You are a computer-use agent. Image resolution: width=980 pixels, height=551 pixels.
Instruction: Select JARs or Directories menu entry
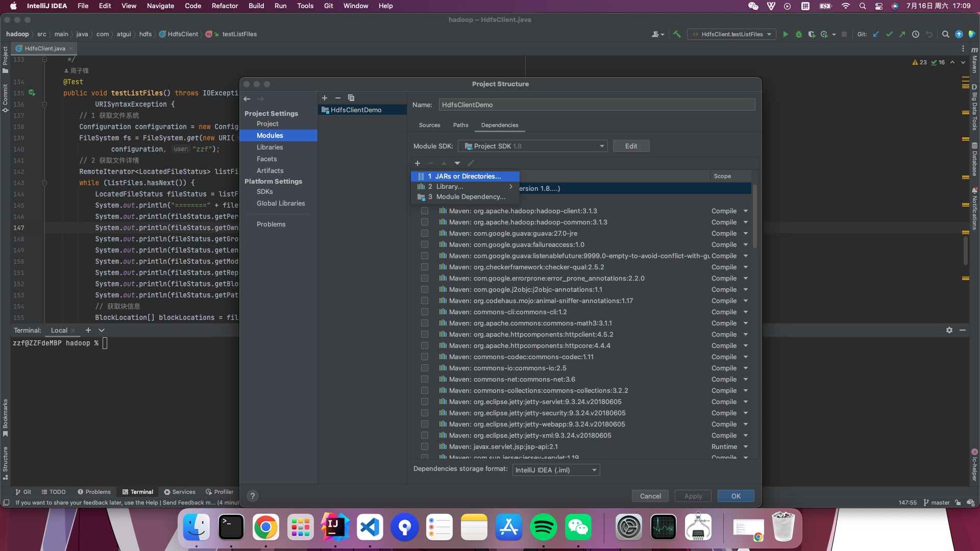tap(465, 176)
